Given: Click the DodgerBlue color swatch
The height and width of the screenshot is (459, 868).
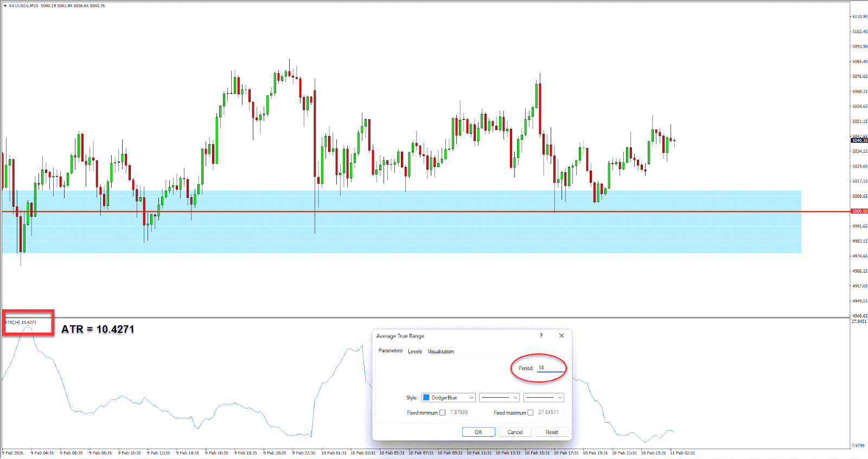Looking at the screenshot, I should (426, 398).
